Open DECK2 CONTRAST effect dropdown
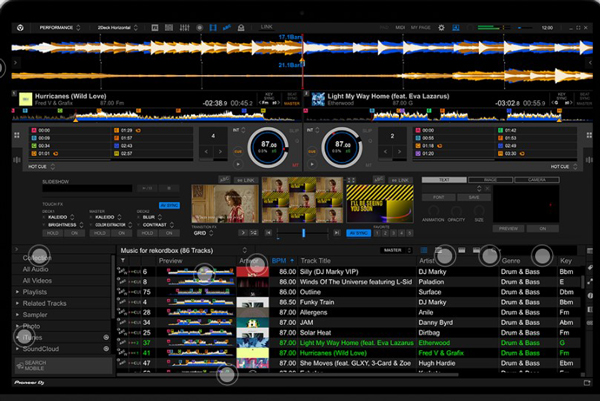Image resolution: width=600 pixels, height=401 pixels. click(157, 225)
